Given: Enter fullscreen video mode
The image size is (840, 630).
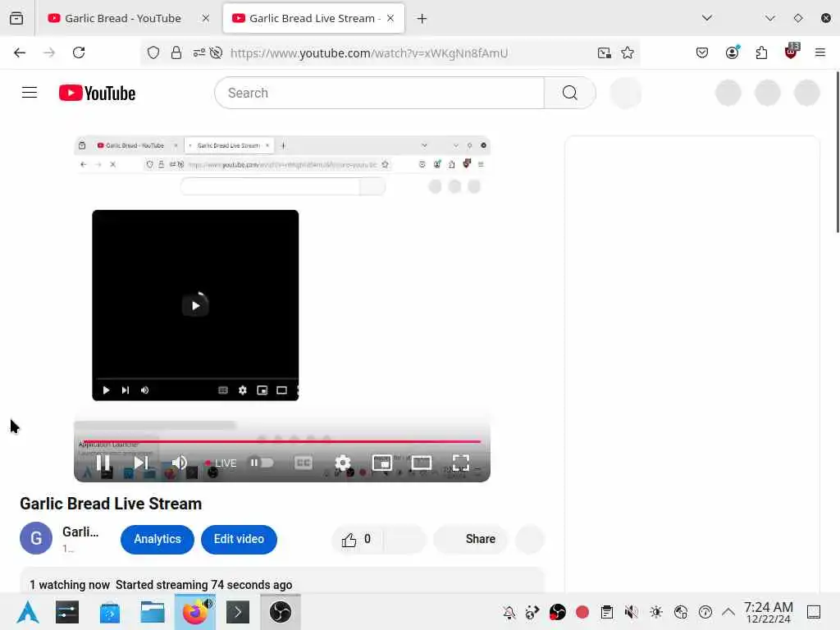Looking at the screenshot, I should [x=461, y=463].
